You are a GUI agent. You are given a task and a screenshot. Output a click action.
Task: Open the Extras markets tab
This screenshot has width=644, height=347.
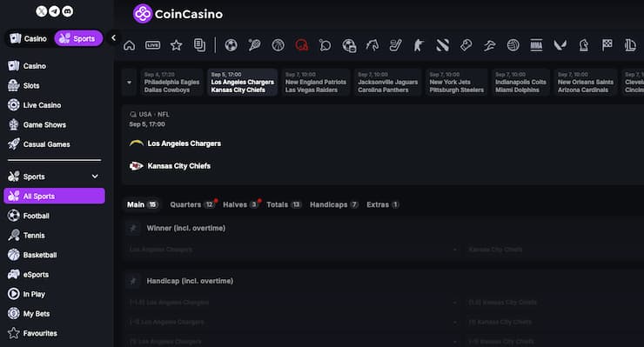coord(382,204)
